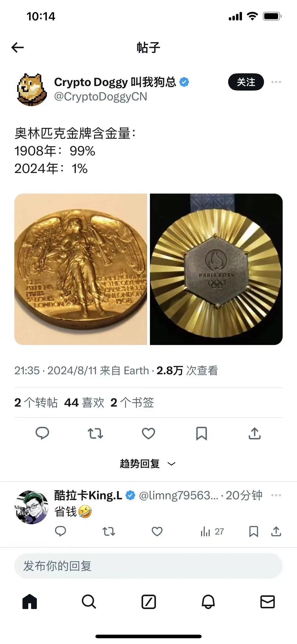View the 2 个转帖 reposts list
Viewport: 297px width, 644px height.
click(36, 402)
